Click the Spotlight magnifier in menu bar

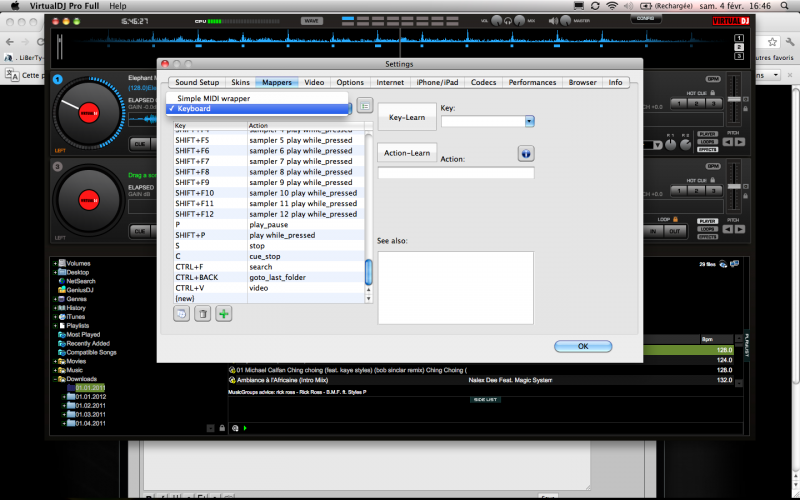[785, 6]
